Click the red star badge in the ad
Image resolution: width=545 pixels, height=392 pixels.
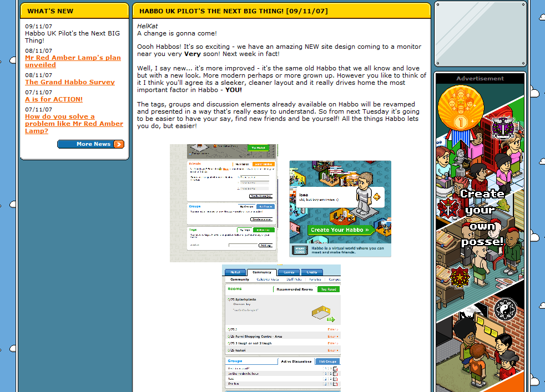(x=459, y=277)
